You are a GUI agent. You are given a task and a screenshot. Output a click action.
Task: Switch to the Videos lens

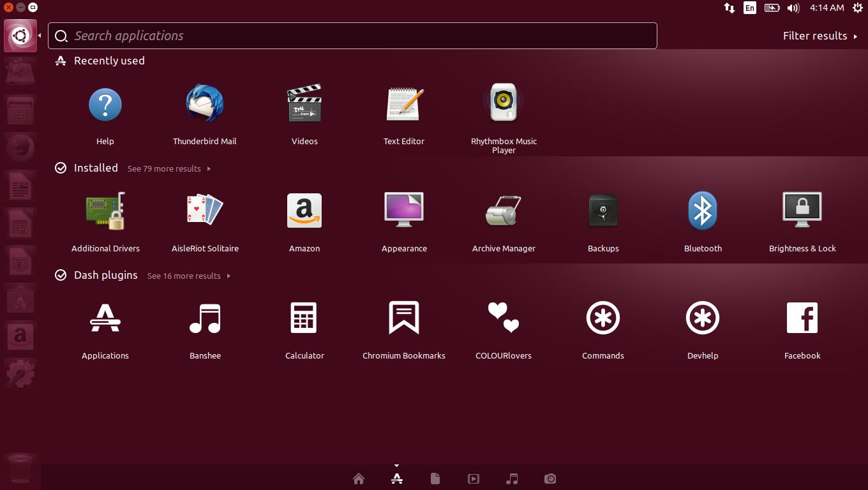474,479
